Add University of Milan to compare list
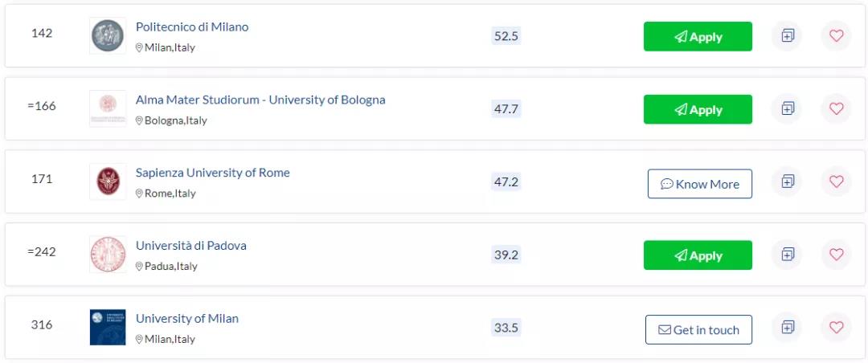 coord(787,328)
